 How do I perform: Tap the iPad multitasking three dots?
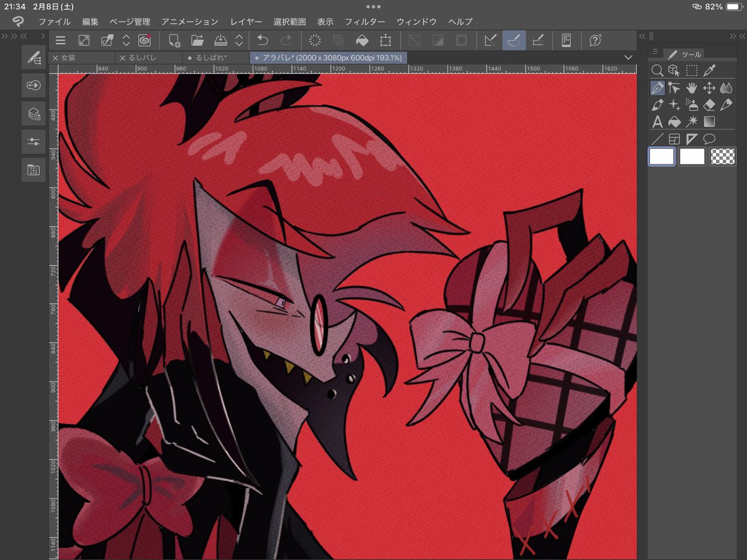tap(374, 6)
